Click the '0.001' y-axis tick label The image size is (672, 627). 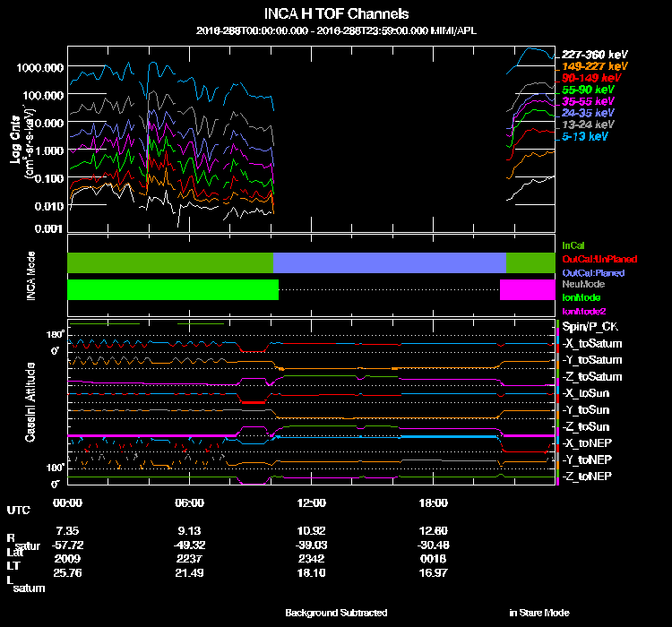[49, 228]
